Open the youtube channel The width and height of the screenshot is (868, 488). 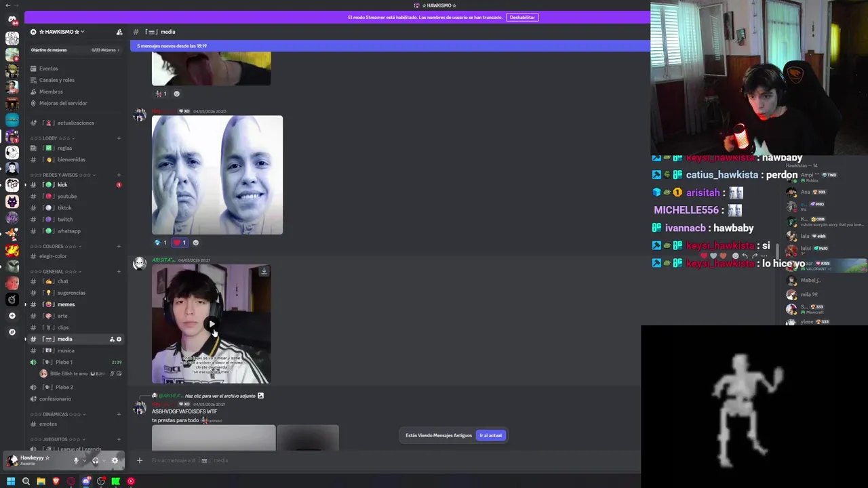click(67, 196)
